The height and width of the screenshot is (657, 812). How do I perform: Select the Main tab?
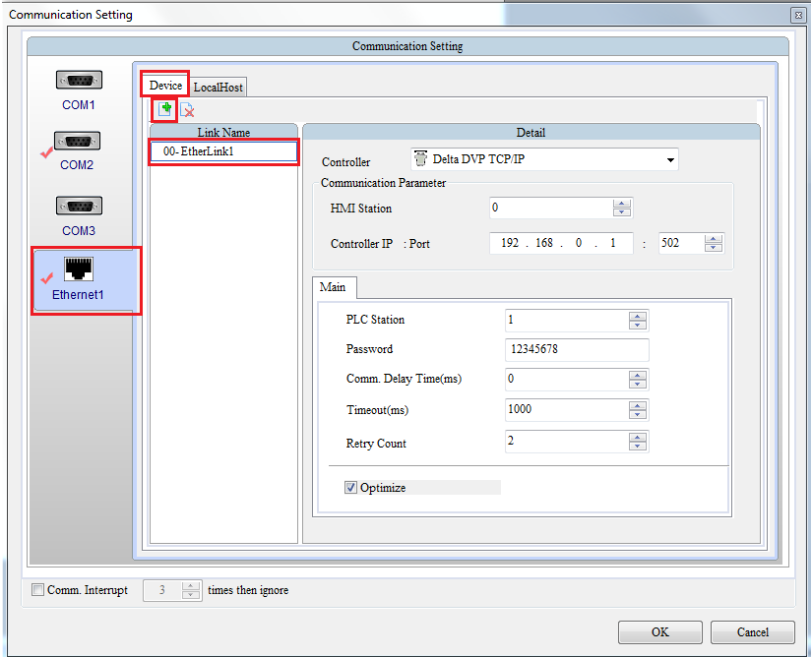(x=334, y=287)
